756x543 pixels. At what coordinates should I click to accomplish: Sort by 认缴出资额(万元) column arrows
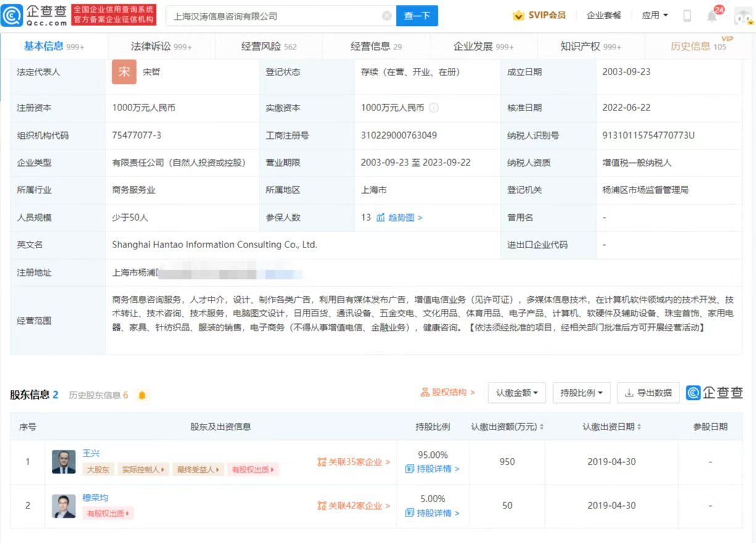pyautogui.click(x=542, y=427)
